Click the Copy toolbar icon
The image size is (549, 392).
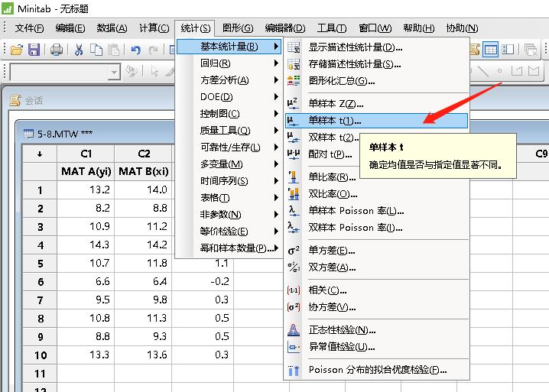[96, 50]
